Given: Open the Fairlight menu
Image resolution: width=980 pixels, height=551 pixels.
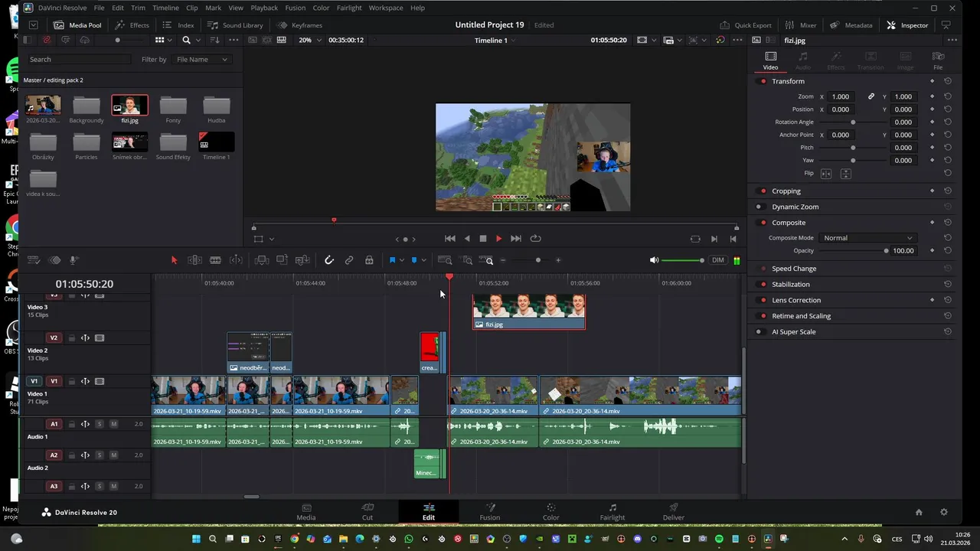Looking at the screenshot, I should (349, 8).
